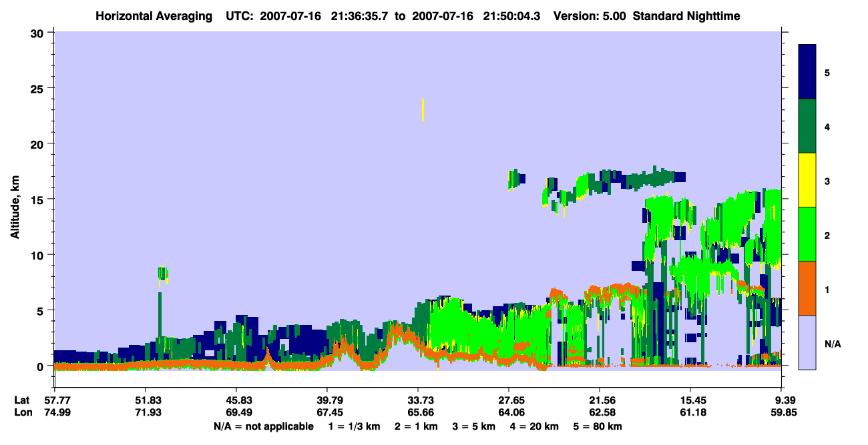Click the 'Lat' row label below the plot

pyautogui.click(x=22, y=400)
